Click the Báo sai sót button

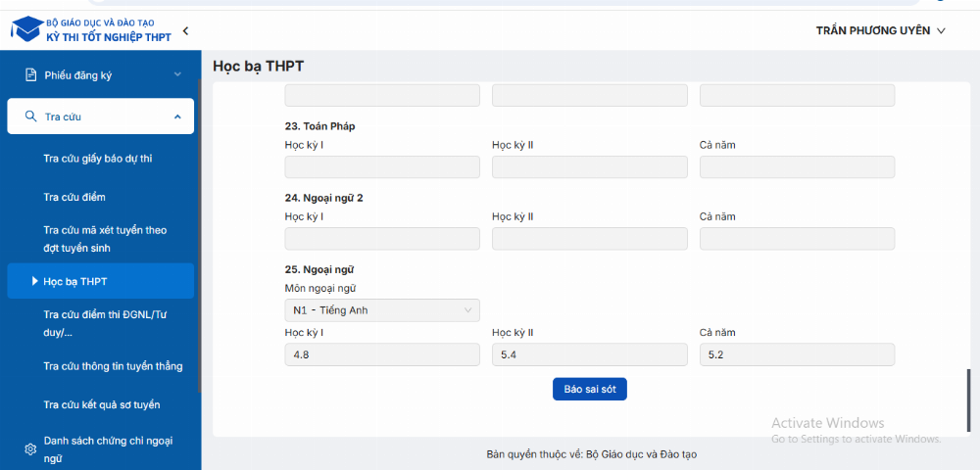(589, 389)
